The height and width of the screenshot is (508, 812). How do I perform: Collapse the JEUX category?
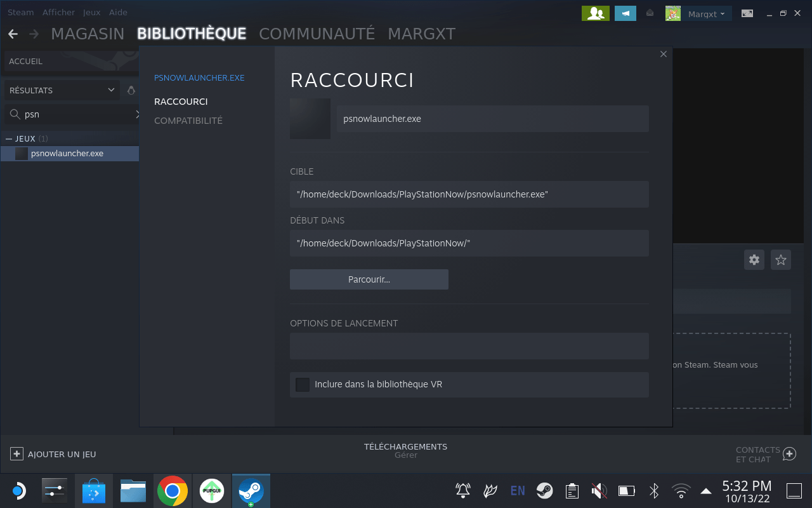pyautogui.click(x=9, y=138)
